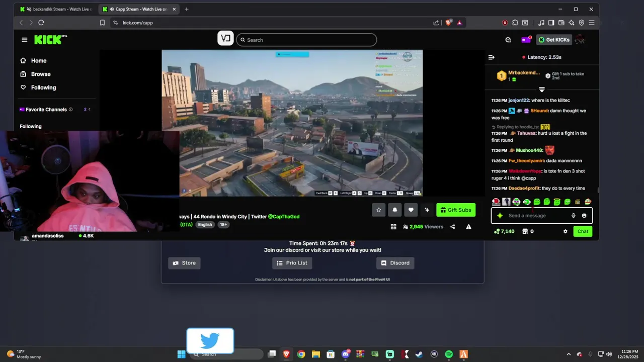Toggle browser sidebar panel icon
Screen dimensions: 644x362
[x=551, y=23]
